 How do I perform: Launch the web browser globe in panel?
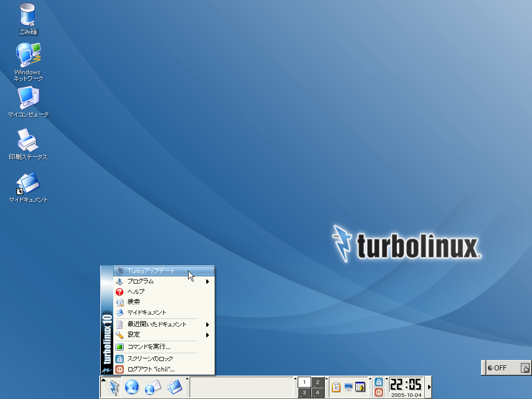tap(132, 387)
